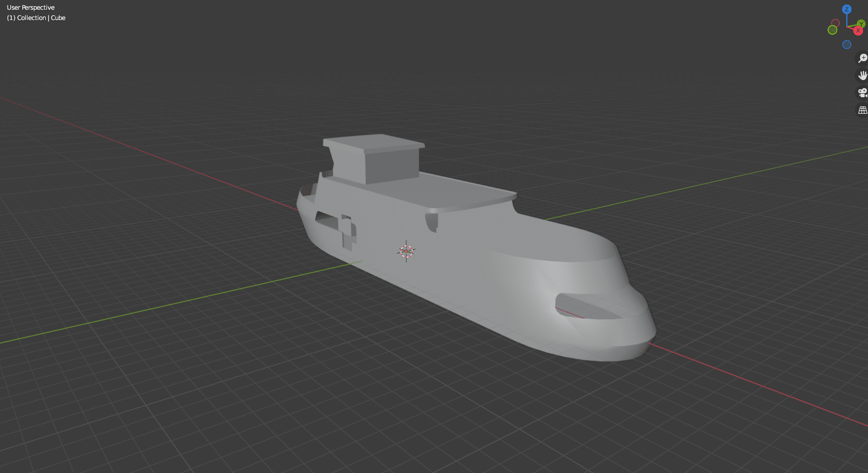The width and height of the screenshot is (868, 473).
Task: Click the hand pan view icon
Action: point(862,75)
